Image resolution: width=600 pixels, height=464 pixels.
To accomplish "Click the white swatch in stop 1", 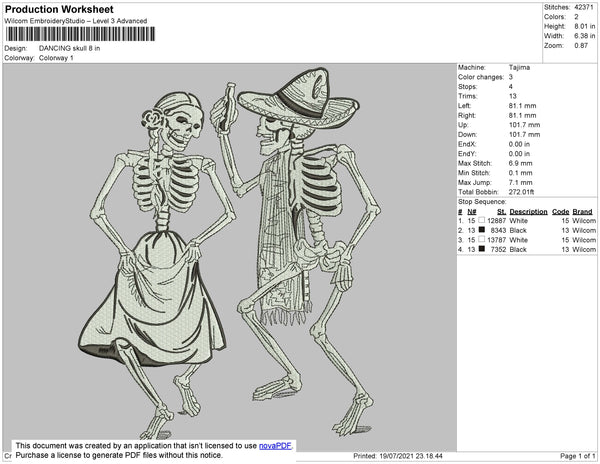I will point(482,220).
